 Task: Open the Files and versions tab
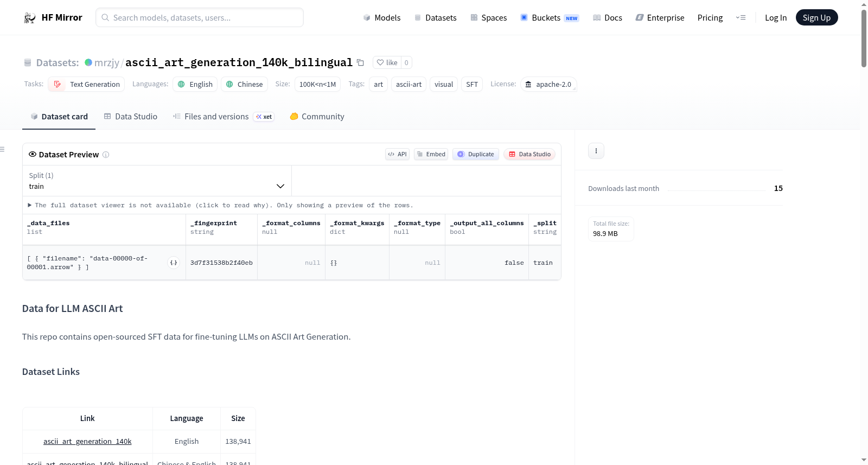point(224,117)
